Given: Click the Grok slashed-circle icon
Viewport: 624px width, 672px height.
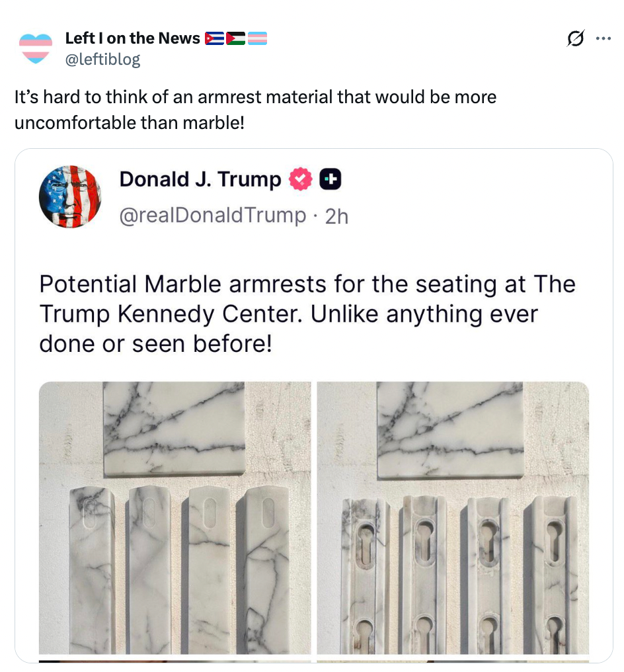Looking at the screenshot, I should pos(576,40).
